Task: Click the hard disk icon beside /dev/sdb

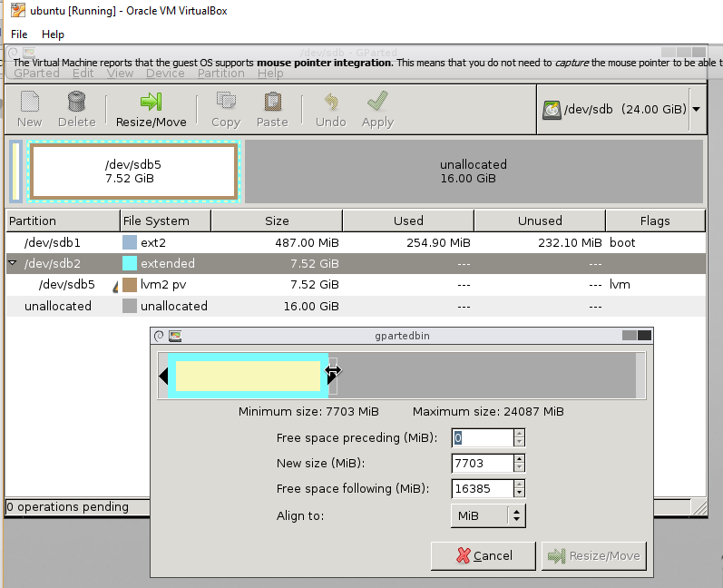Action: coord(552,110)
